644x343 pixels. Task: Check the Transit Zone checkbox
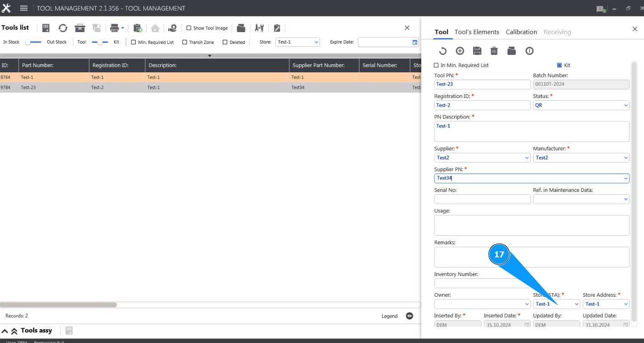click(x=185, y=42)
